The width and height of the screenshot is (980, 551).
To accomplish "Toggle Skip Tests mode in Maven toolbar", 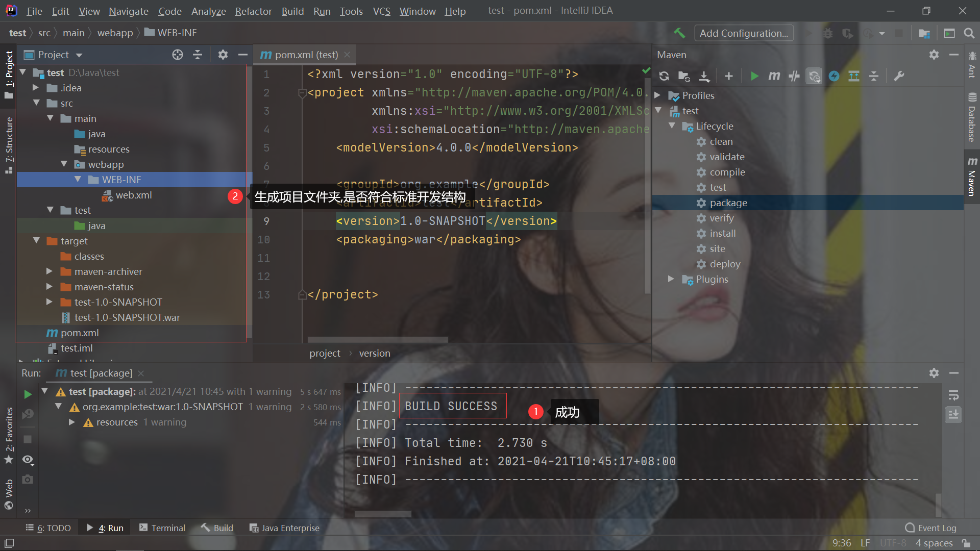I will tap(834, 76).
